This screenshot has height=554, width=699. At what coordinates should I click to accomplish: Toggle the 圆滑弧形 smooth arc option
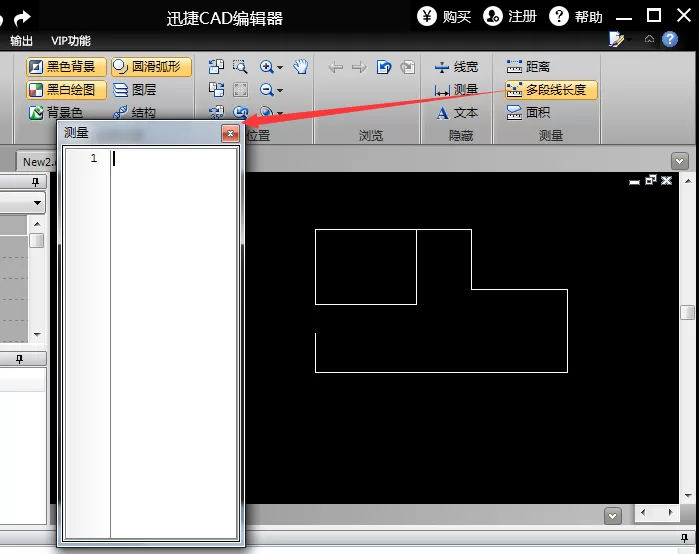coord(151,67)
